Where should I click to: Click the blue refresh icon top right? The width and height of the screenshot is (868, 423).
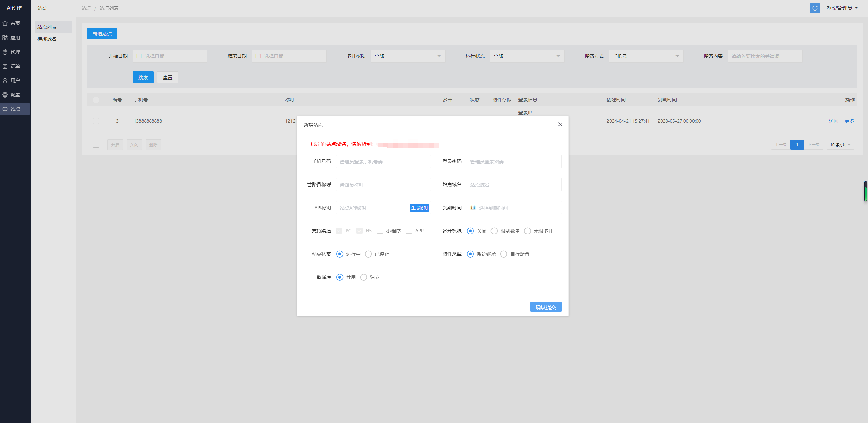[815, 8]
